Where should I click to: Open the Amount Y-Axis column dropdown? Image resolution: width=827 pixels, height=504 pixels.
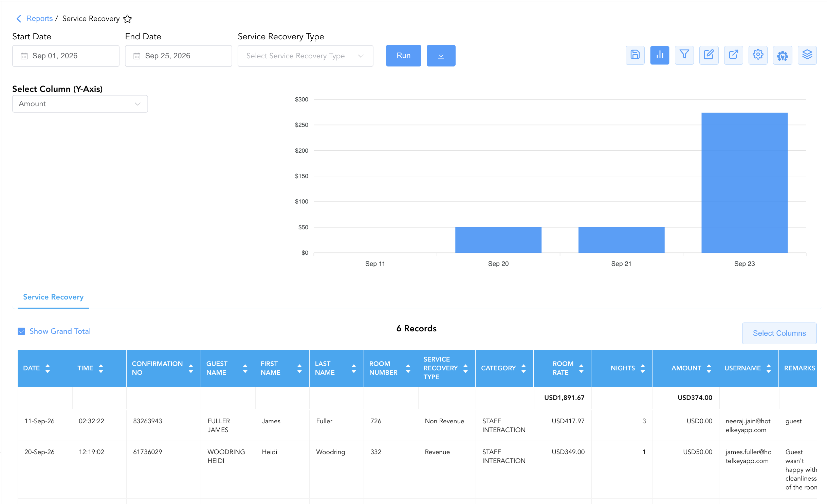point(80,104)
